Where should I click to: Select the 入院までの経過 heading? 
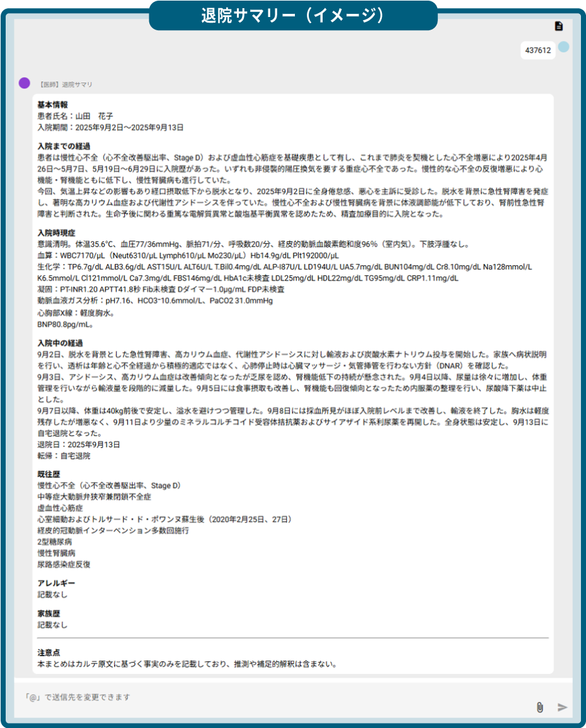click(x=64, y=146)
